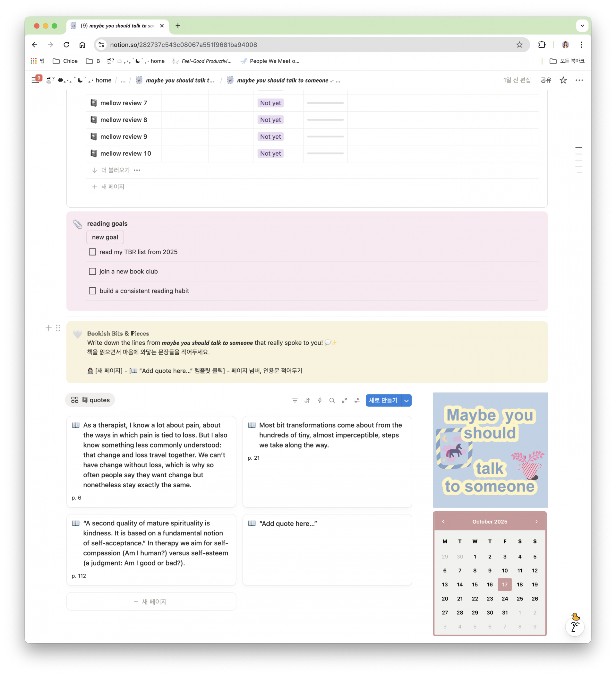The width and height of the screenshot is (616, 676).
Task: Open the quotes view settings sliders icon
Action: point(356,400)
